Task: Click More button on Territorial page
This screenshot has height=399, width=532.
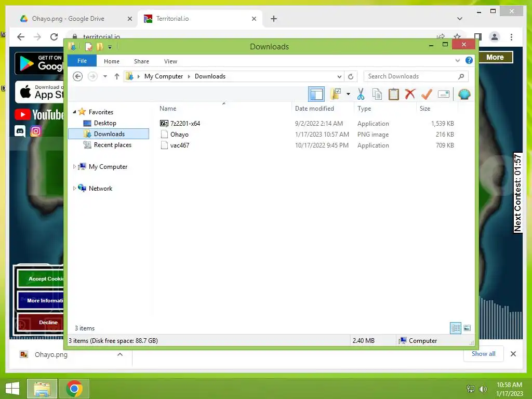Action: 495,57
